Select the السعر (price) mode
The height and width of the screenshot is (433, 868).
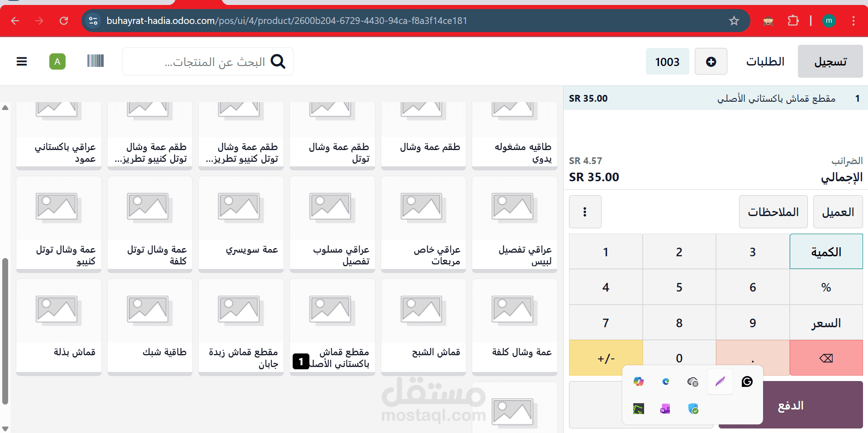point(826,323)
